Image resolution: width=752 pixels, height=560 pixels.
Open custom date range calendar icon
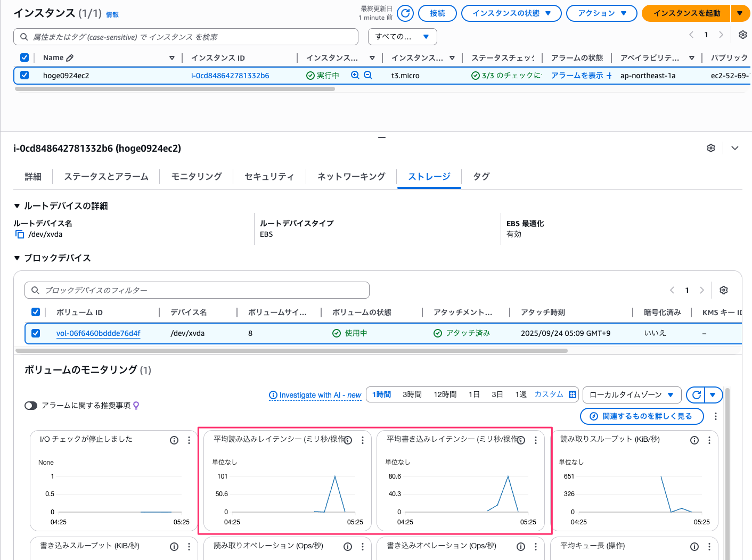click(x=573, y=394)
